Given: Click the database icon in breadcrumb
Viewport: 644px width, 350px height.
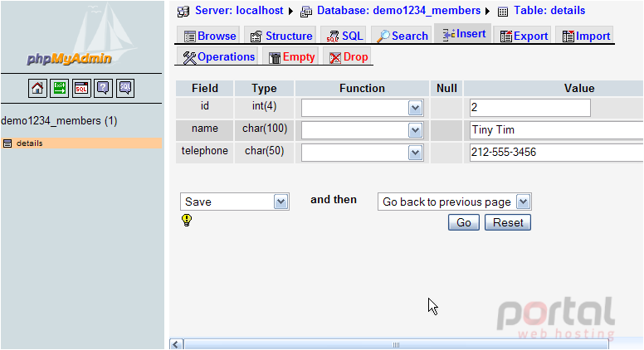Looking at the screenshot, I should point(306,12).
